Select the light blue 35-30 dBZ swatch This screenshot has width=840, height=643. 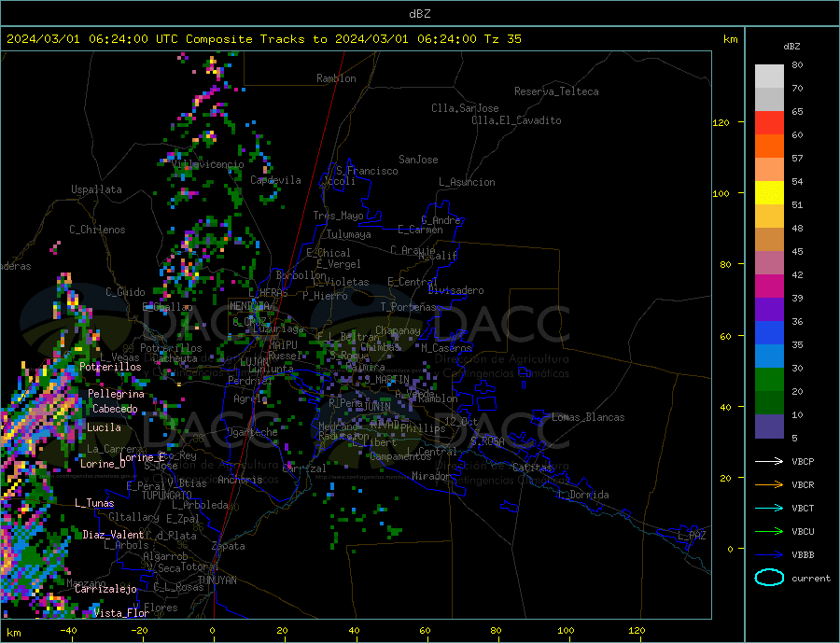click(769, 356)
